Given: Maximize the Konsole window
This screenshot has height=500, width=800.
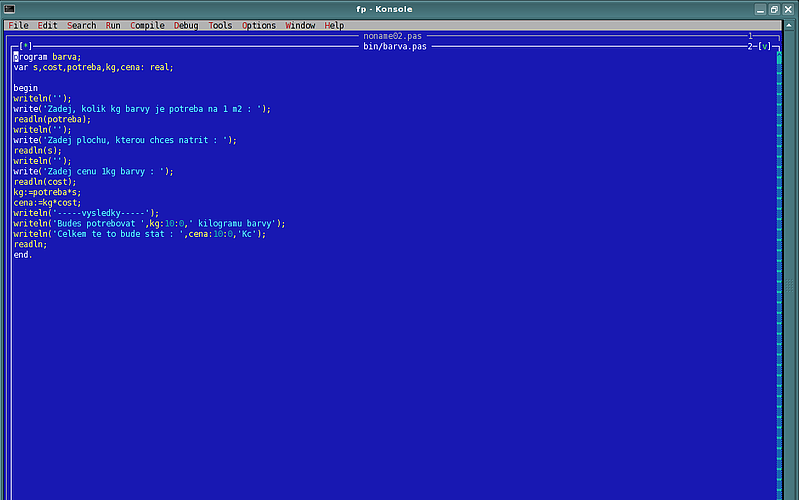Looking at the screenshot, I should tap(775, 8).
